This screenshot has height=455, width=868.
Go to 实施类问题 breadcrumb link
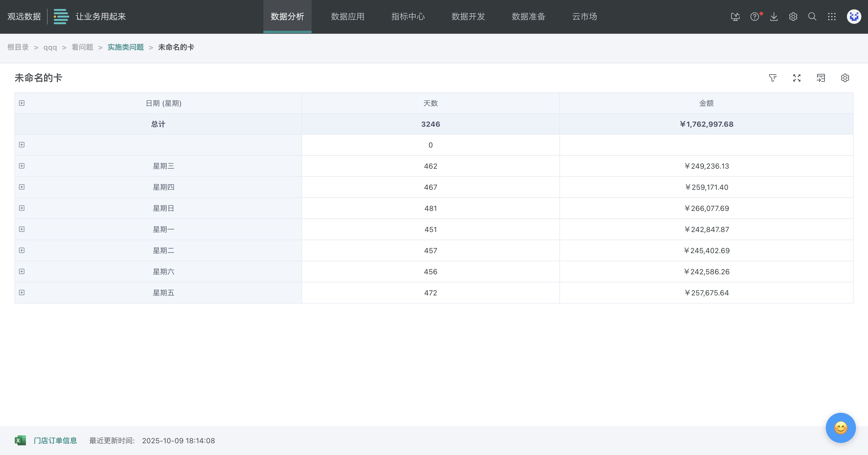pos(125,47)
